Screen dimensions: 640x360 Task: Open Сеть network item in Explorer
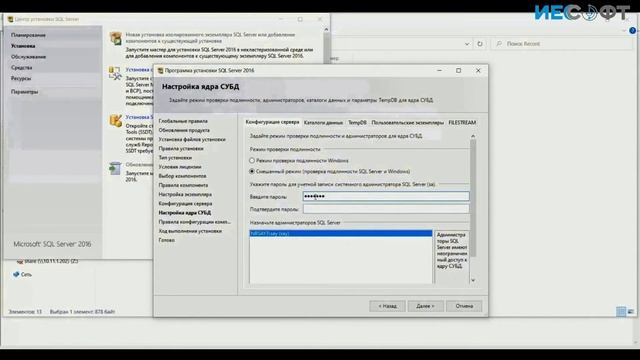[26, 275]
